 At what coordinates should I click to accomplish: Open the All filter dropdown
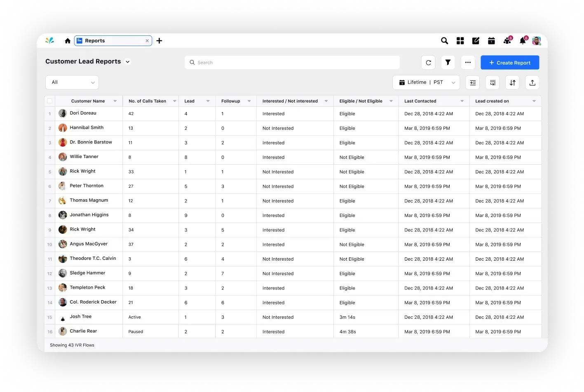[72, 82]
